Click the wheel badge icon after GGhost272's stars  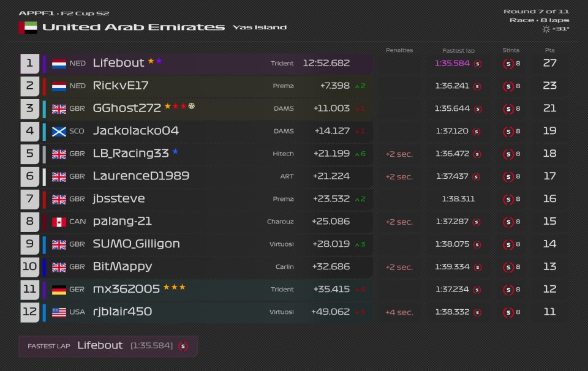(x=192, y=106)
